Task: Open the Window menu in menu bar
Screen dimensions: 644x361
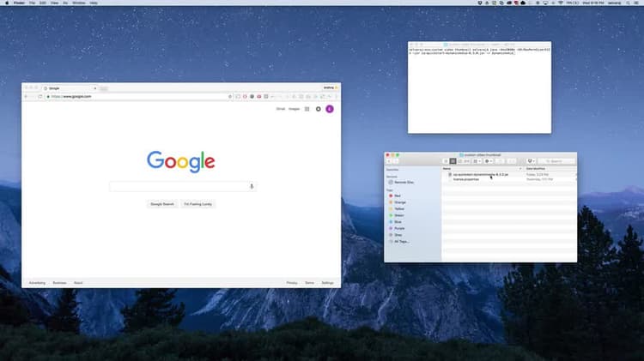Action: 79,3
